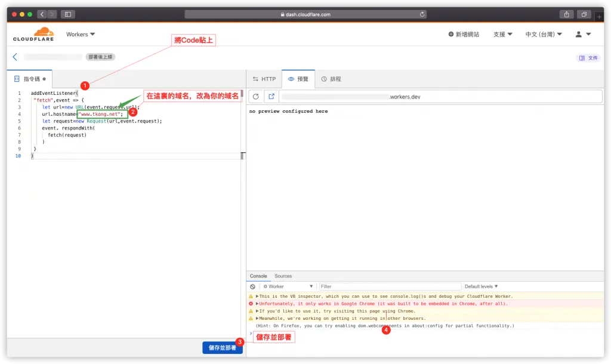The image size is (611, 364).
Task: Click the Safari share icon
Action: click(x=567, y=14)
